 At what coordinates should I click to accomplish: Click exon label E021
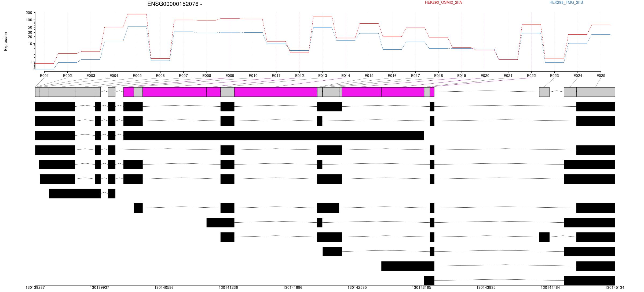pos(508,76)
